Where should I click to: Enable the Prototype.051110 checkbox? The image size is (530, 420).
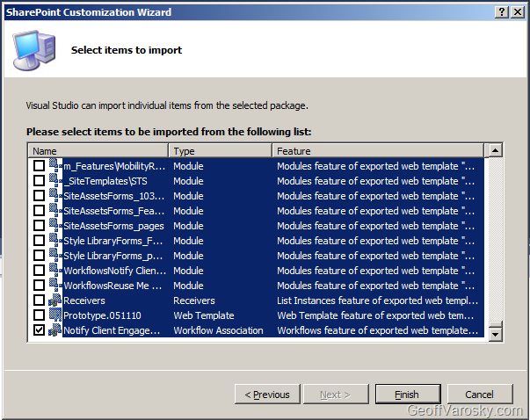(39, 315)
